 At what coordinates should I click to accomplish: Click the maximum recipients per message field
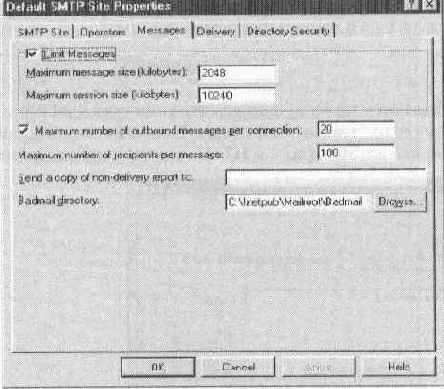point(356,153)
